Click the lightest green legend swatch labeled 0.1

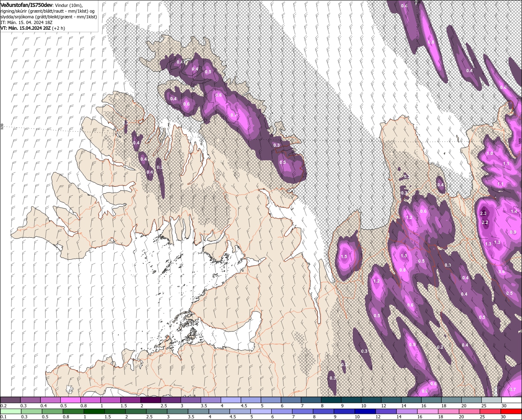click(x=10, y=411)
